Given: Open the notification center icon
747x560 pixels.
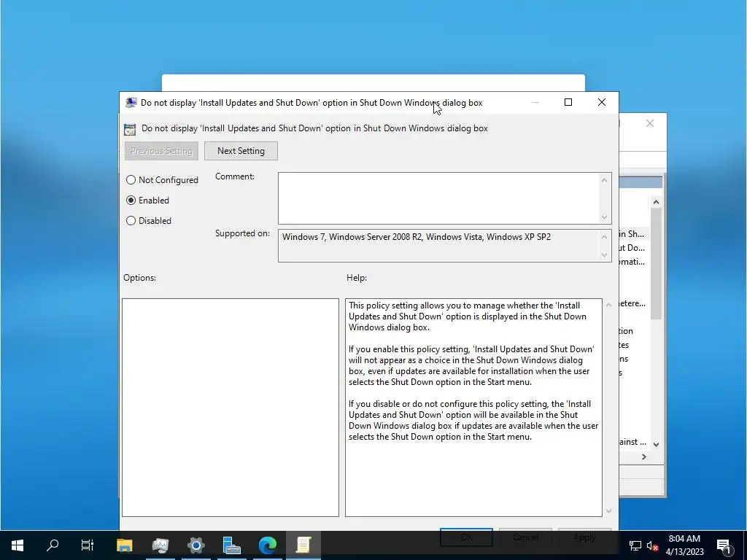Looking at the screenshot, I should [x=724, y=545].
